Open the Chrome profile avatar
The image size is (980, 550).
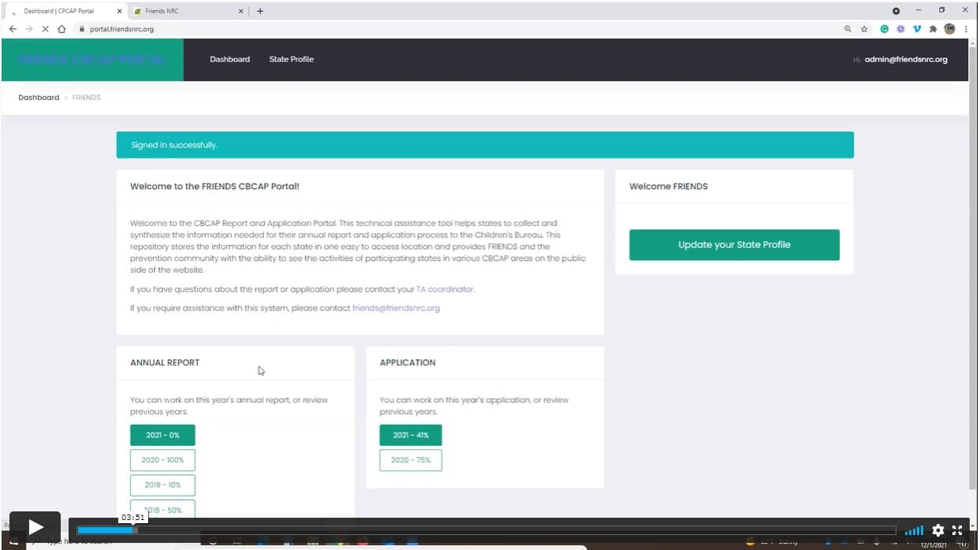949,28
